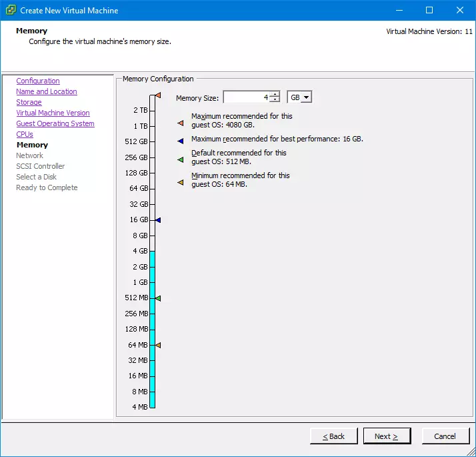The image size is (476, 457).
Task: Click the 128 MB label on the scale
Action: click(137, 329)
